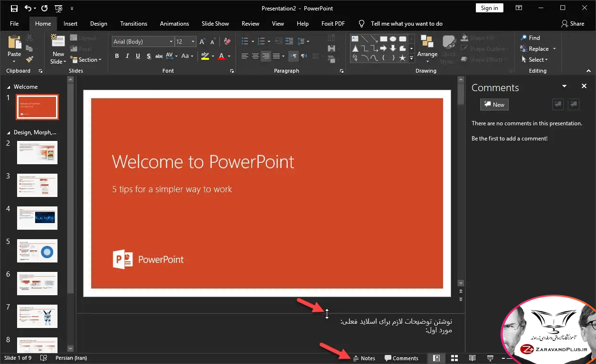Choose the Down Arrow shape in gallery
Image resolution: width=596 pixels, height=364 pixels.
tap(393, 48)
